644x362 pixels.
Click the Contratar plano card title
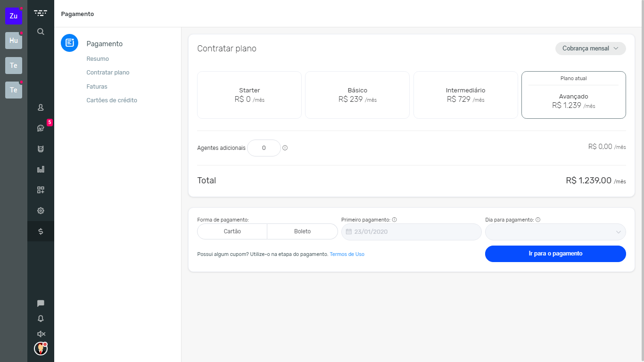(227, 49)
